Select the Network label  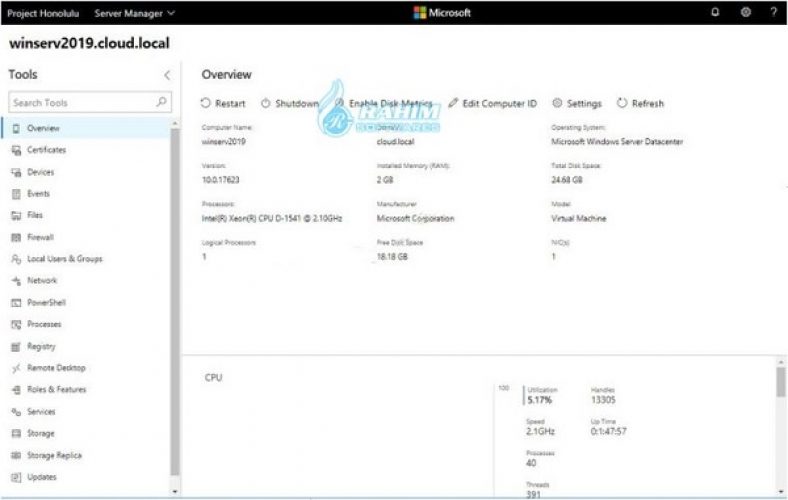click(42, 281)
